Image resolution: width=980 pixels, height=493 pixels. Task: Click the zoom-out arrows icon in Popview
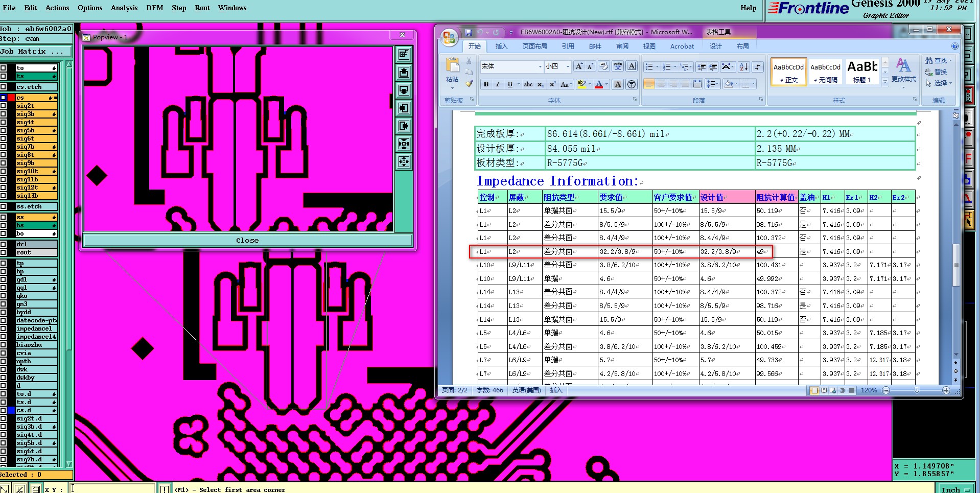pyautogui.click(x=404, y=162)
